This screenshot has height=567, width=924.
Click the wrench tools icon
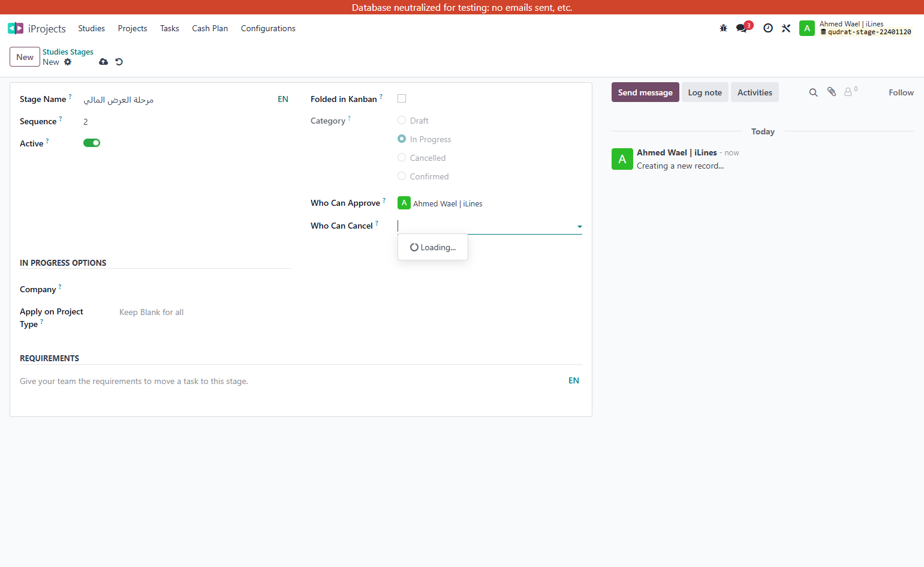(x=786, y=28)
